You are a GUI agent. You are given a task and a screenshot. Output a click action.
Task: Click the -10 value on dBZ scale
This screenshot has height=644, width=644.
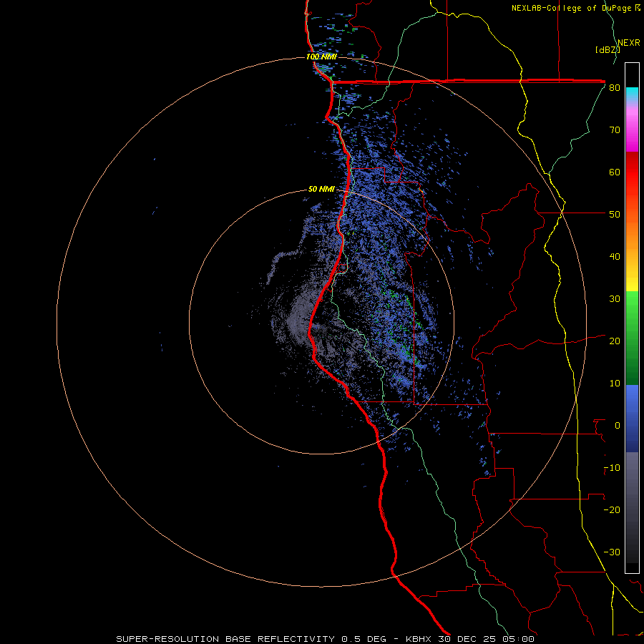pos(612,468)
